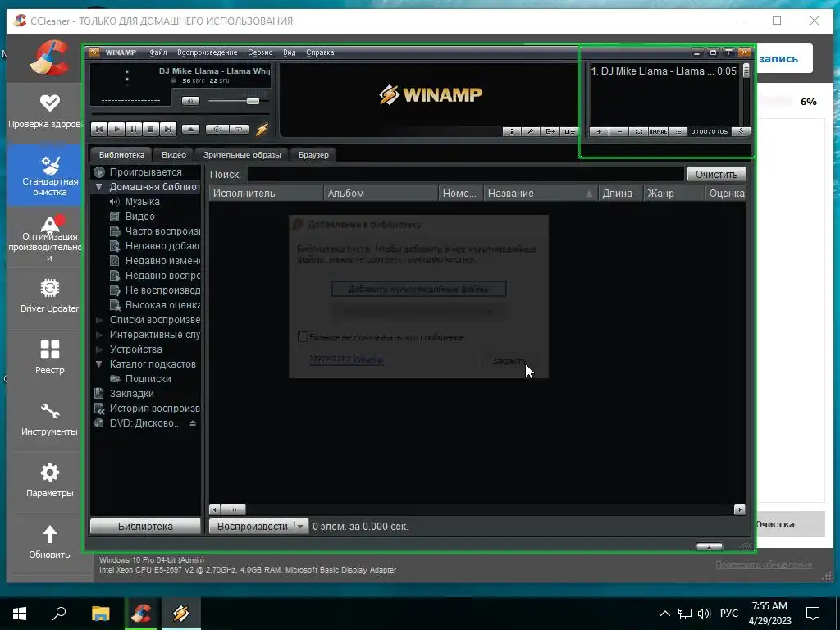
Task: Start playback with Winamp play button
Action: 116,129
